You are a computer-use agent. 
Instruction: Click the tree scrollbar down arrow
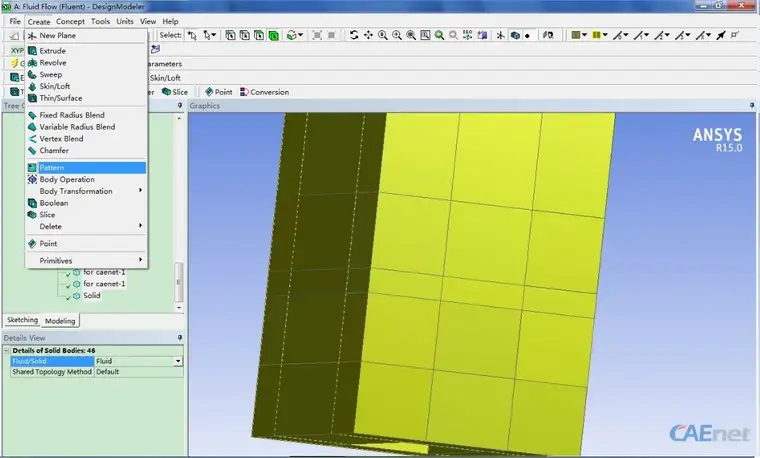(x=179, y=308)
